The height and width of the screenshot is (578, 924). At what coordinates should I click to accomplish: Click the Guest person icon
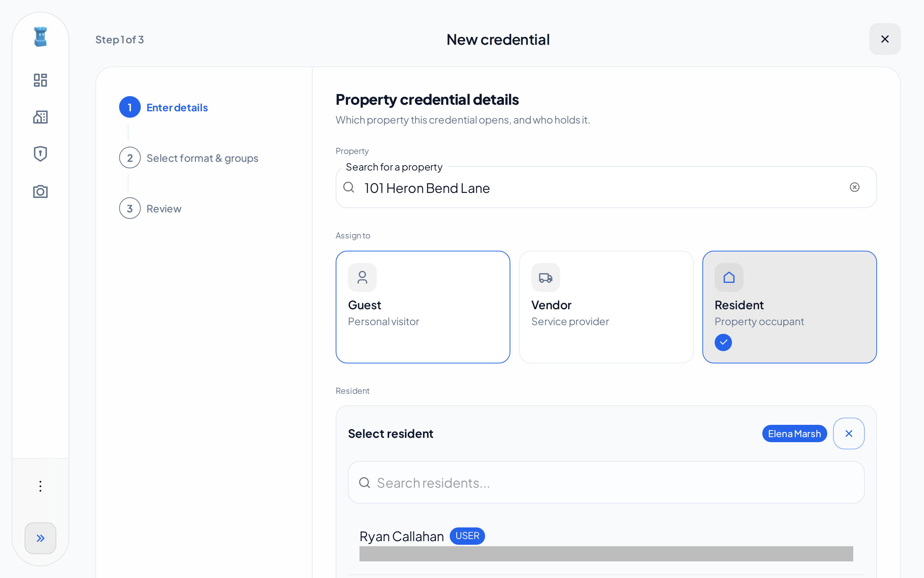pos(362,277)
